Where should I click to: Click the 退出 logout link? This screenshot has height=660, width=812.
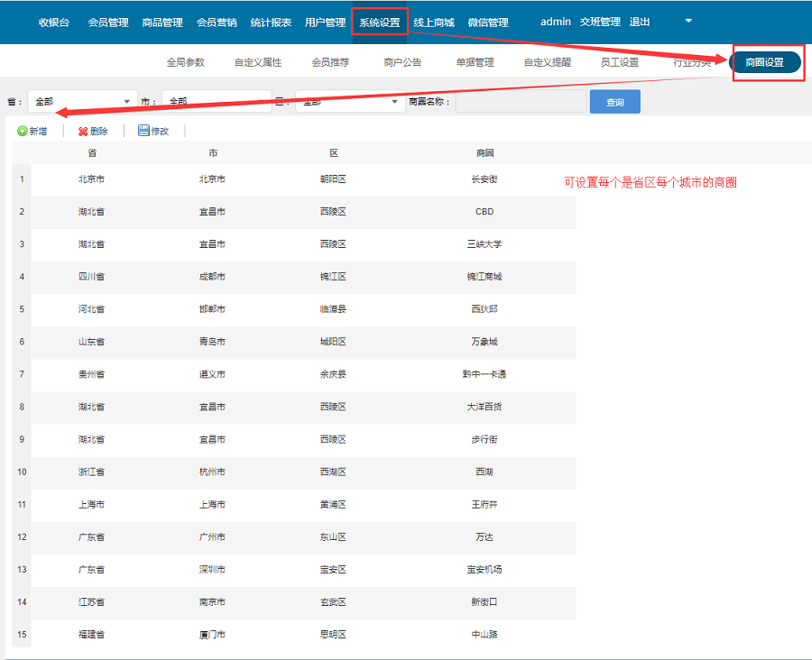[x=640, y=22]
